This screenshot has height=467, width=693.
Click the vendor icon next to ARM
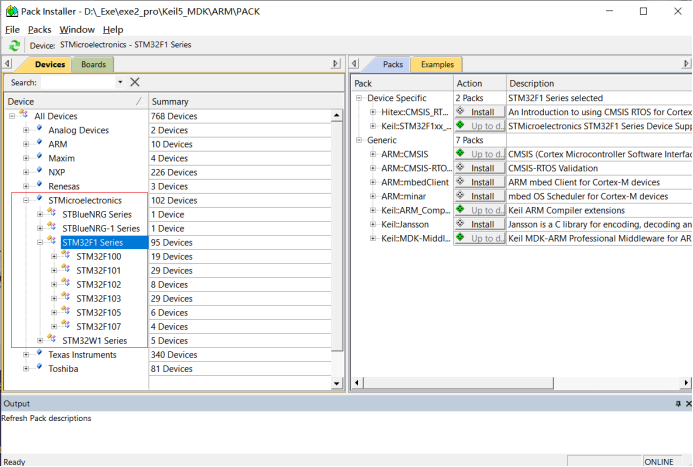point(39,143)
